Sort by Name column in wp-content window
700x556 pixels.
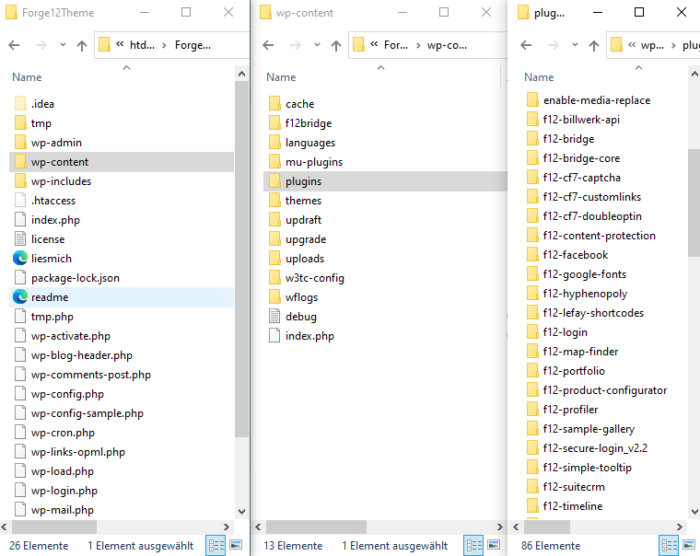pos(281,77)
